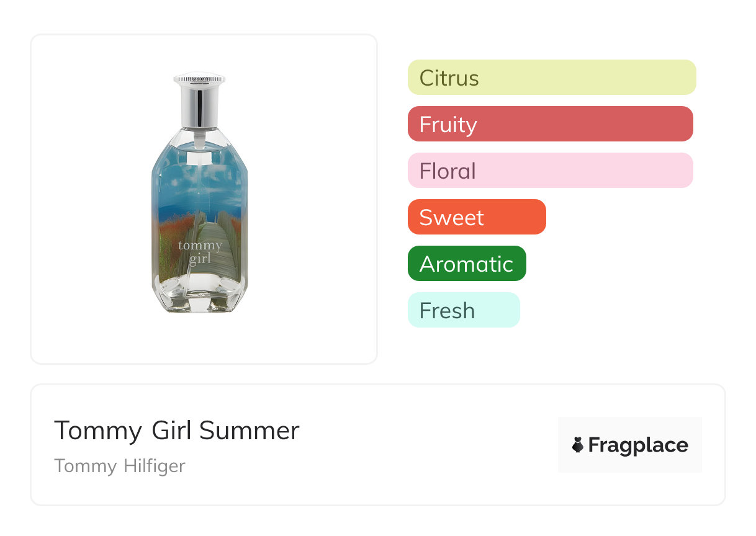Click the "tommy girl" text on bottle
The image size is (756, 536).
click(199, 252)
